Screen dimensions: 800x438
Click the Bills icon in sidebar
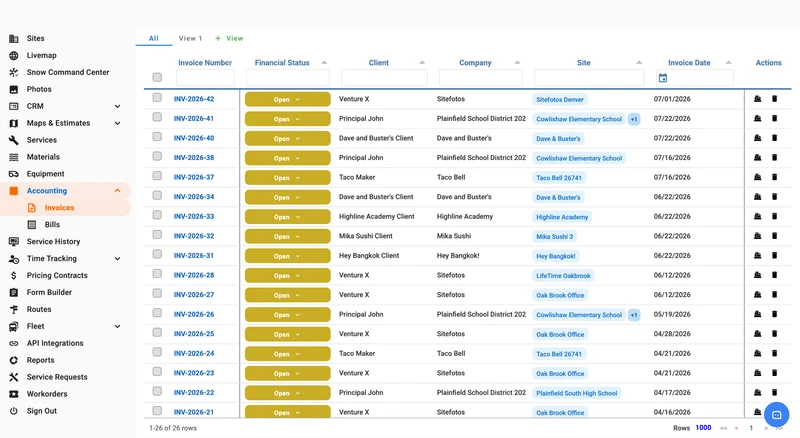tap(32, 225)
